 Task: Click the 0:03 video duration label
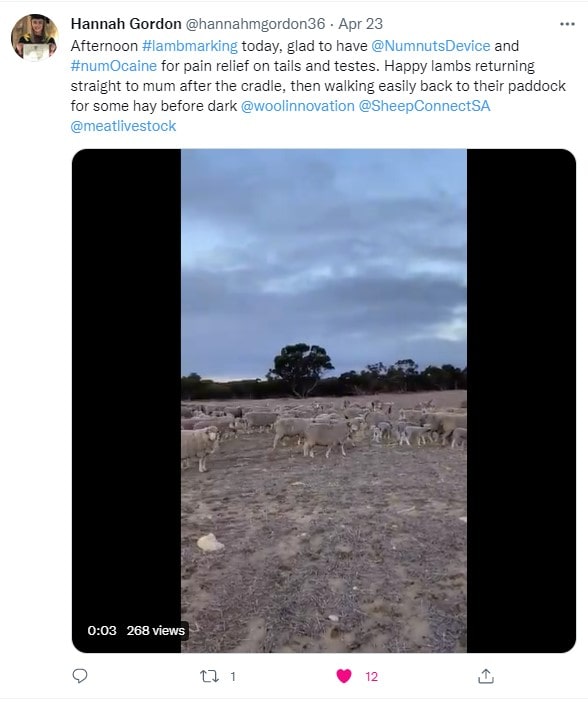[102, 630]
